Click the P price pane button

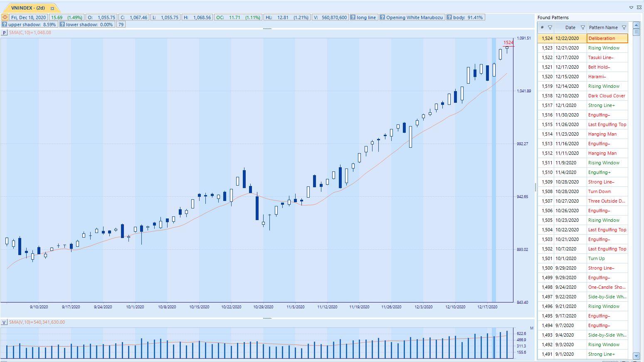click(4, 32)
